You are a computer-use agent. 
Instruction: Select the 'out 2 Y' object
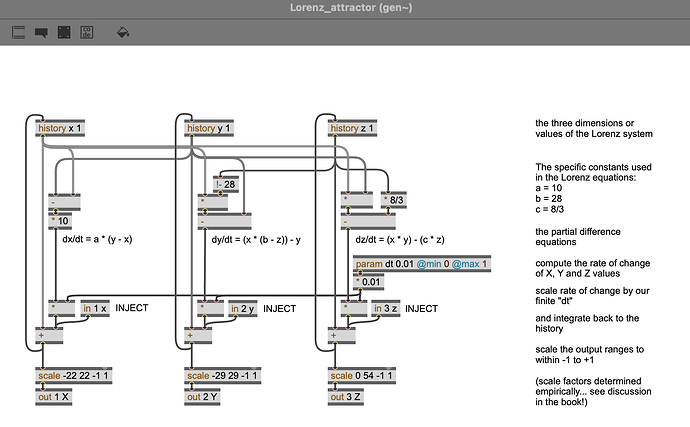point(202,397)
